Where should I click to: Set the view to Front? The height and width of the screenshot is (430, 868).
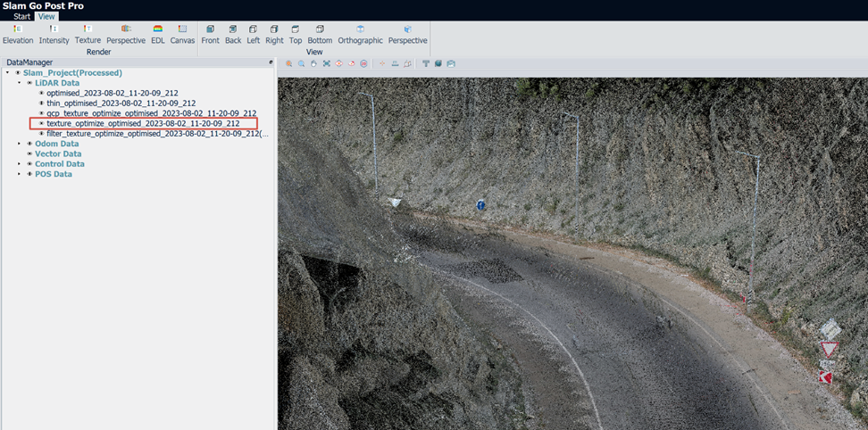211,34
